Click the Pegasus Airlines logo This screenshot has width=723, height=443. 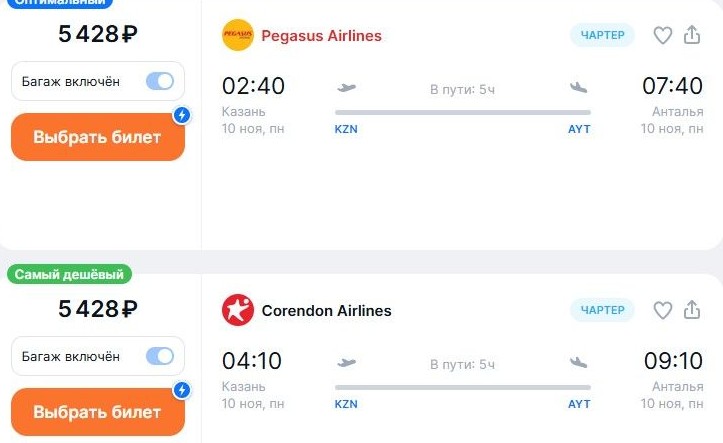(x=238, y=36)
